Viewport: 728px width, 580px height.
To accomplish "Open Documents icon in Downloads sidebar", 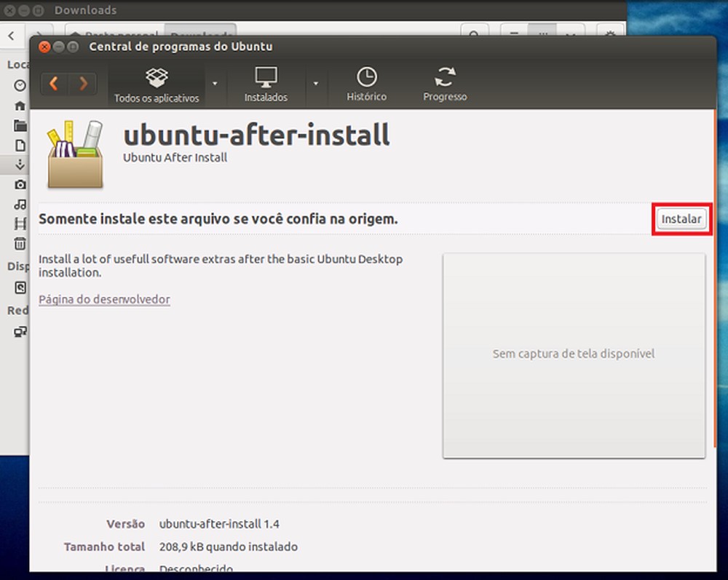I will click(x=20, y=146).
